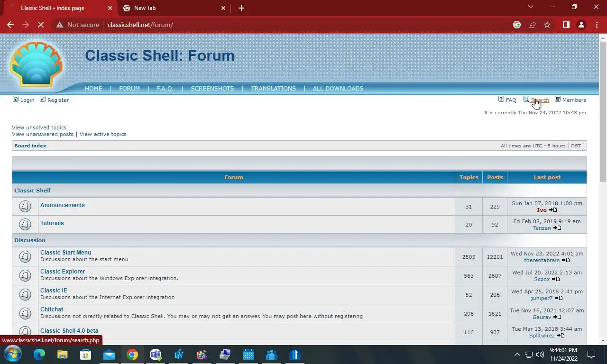
Task: Click the Search link
Action: [536, 100]
